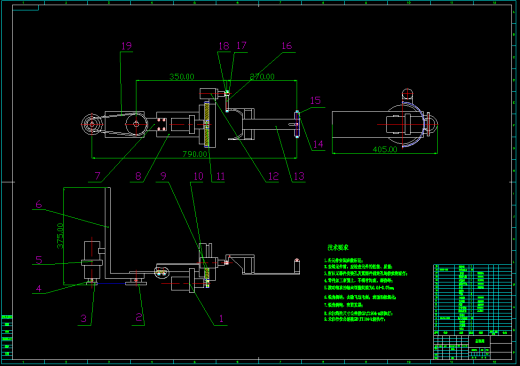
Task: Pick the 350.00 dimension text
Action: coord(182,77)
